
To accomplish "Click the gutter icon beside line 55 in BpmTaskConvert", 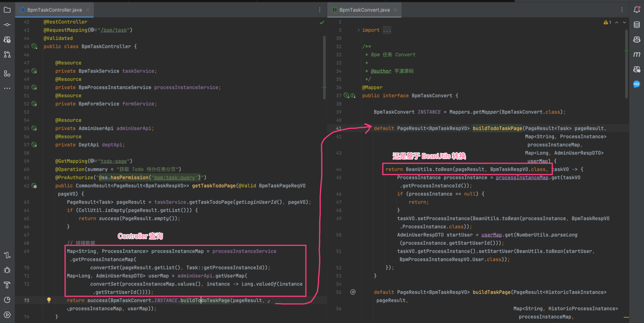I will [353, 292].
